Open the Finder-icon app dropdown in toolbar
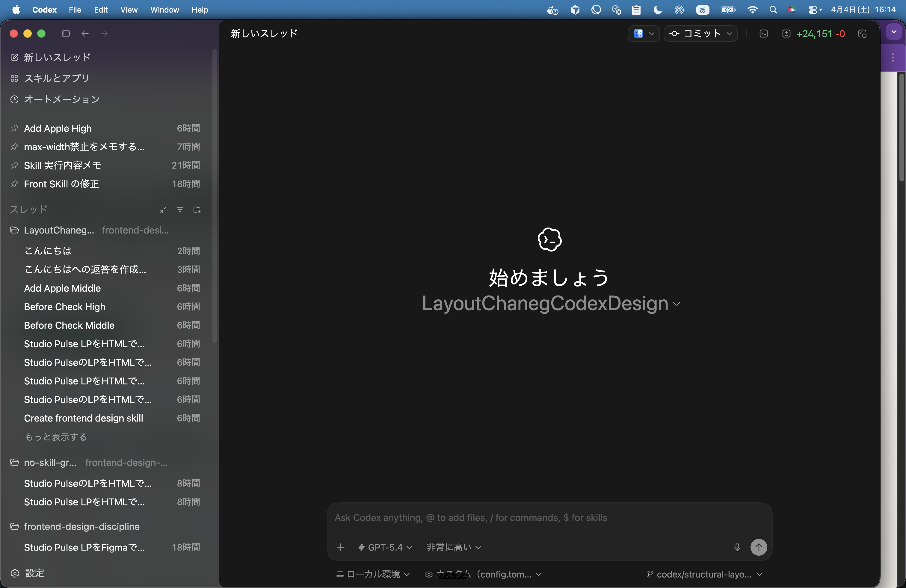Image resolution: width=906 pixels, height=588 pixels. pos(644,34)
